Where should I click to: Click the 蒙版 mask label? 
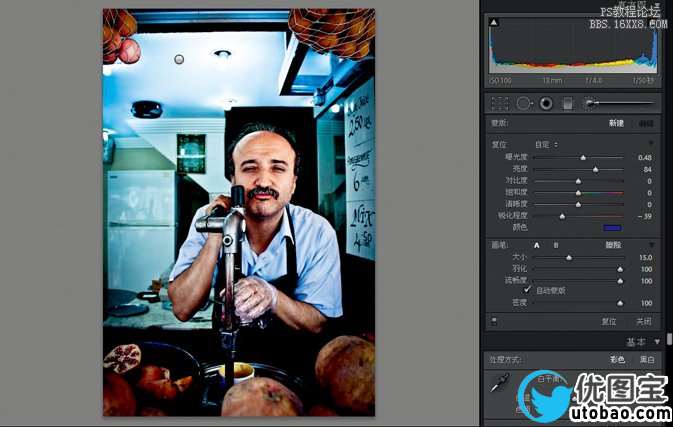(x=500, y=123)
